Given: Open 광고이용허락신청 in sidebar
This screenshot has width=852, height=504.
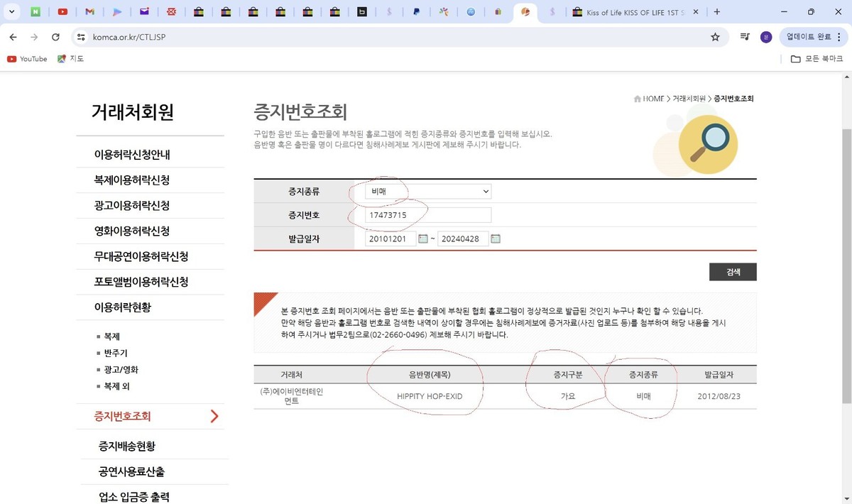Looking at the screenshot, I should click(132, 206).
